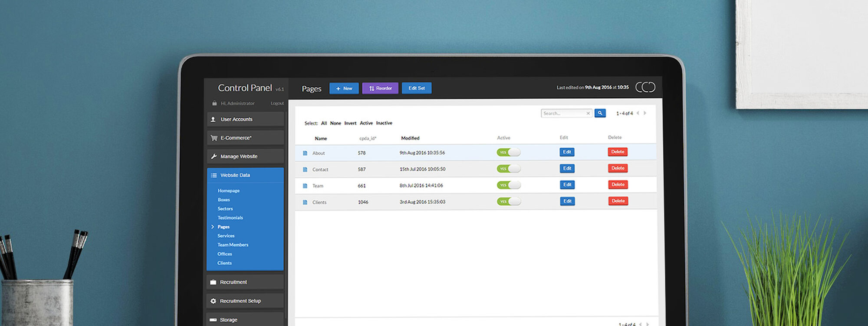868x326 pixels.
Task: Open the E-Commerce section
Action: coord(246,138)
